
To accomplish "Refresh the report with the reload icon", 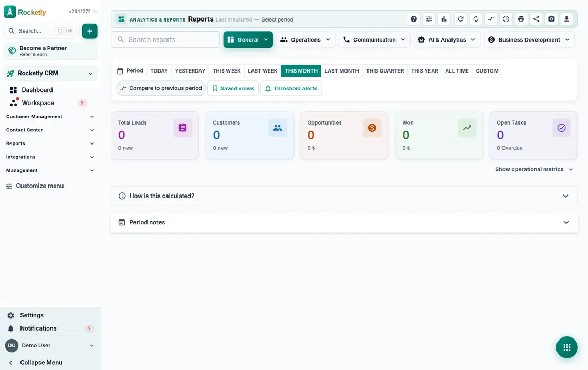I will (x=460, y=19).
